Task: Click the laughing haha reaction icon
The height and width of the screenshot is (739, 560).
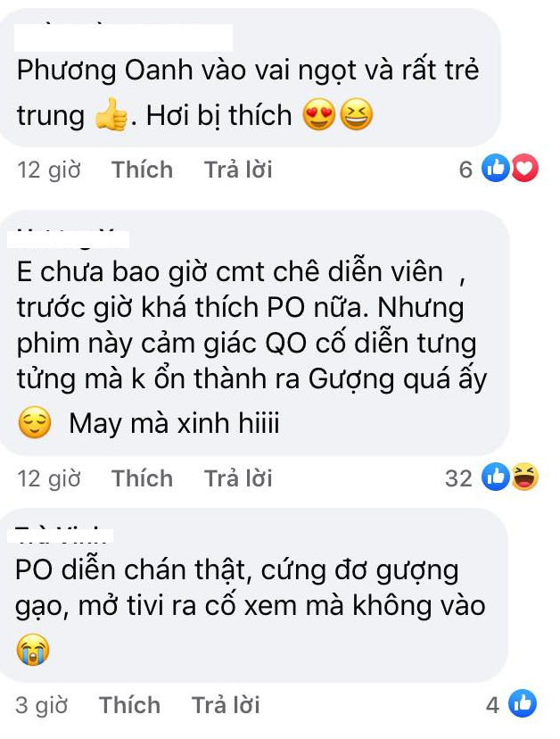Action: click(x=524, y=477)
